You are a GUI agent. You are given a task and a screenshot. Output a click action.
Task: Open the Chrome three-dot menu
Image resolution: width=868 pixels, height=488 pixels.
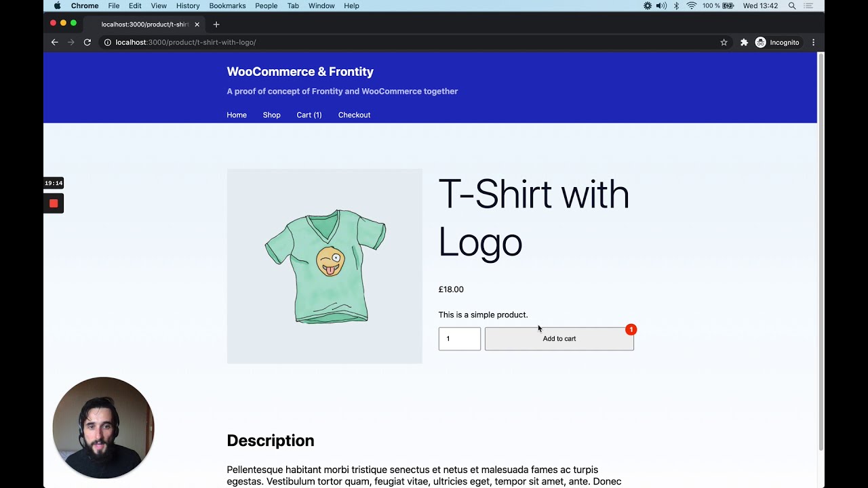pyautogui.click(x=813, y=42)
